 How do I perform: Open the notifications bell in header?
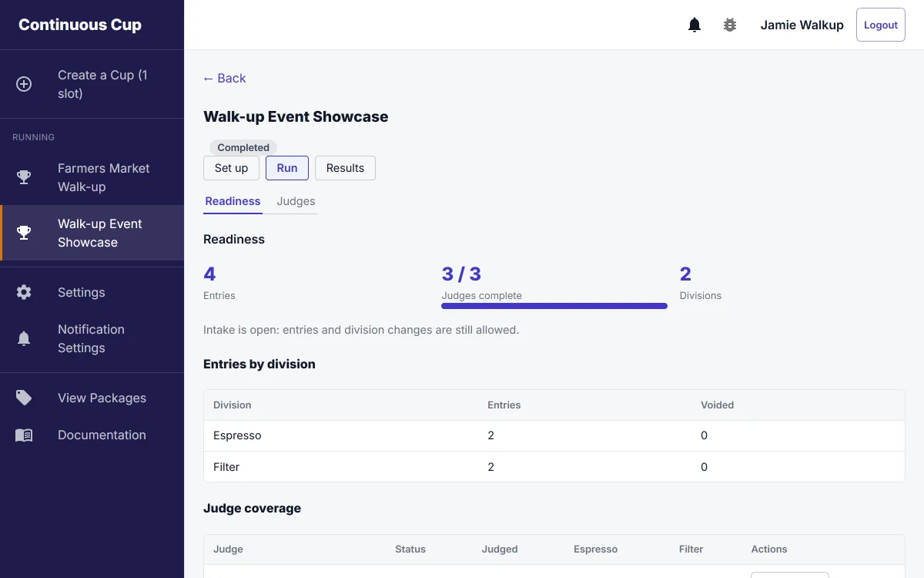click(695, 25)
